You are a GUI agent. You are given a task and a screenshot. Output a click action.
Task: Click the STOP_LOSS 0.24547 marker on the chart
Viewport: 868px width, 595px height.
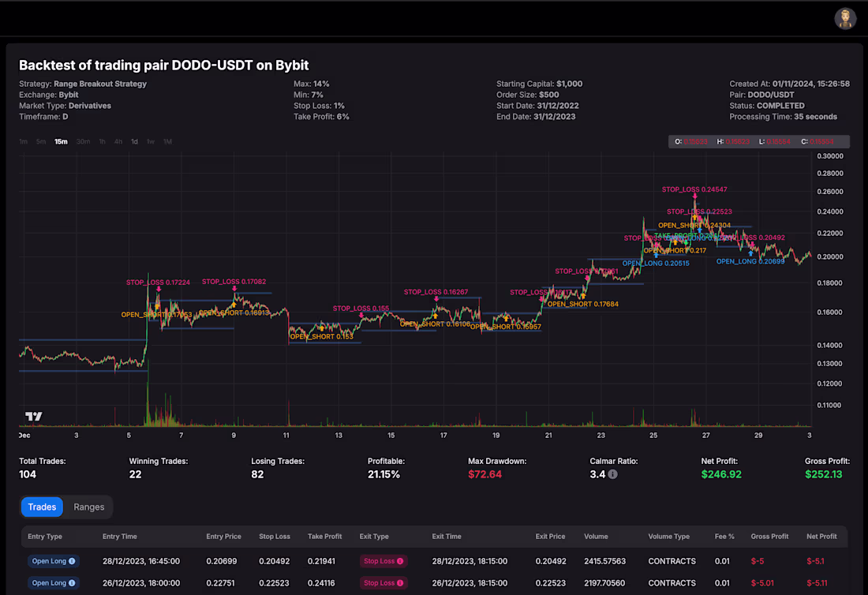pos(695,189)
